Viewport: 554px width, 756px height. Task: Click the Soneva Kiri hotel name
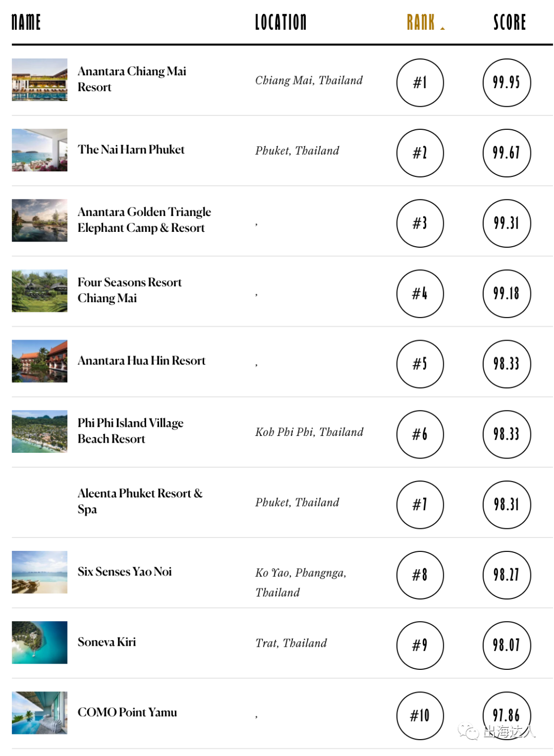click(x=107, y=642)
